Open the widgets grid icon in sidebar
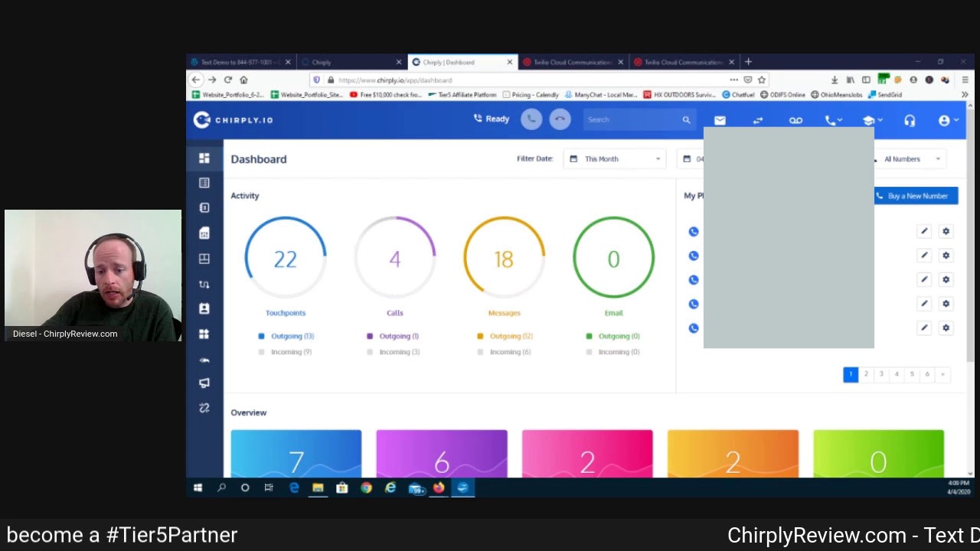980x551 pixels. pos(204,334)
